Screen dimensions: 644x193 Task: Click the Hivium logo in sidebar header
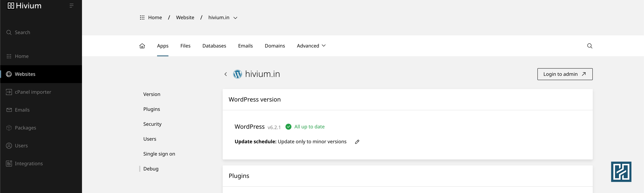click(x=24, y=6)
